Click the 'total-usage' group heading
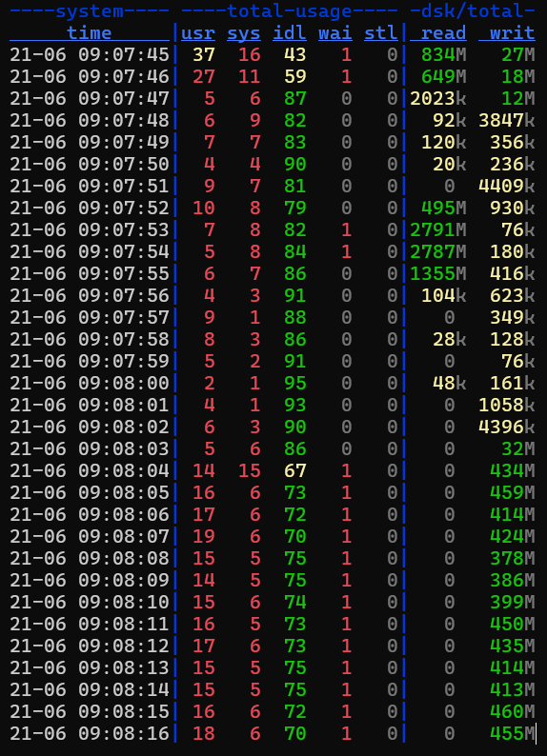 click(x=290, y=10)
